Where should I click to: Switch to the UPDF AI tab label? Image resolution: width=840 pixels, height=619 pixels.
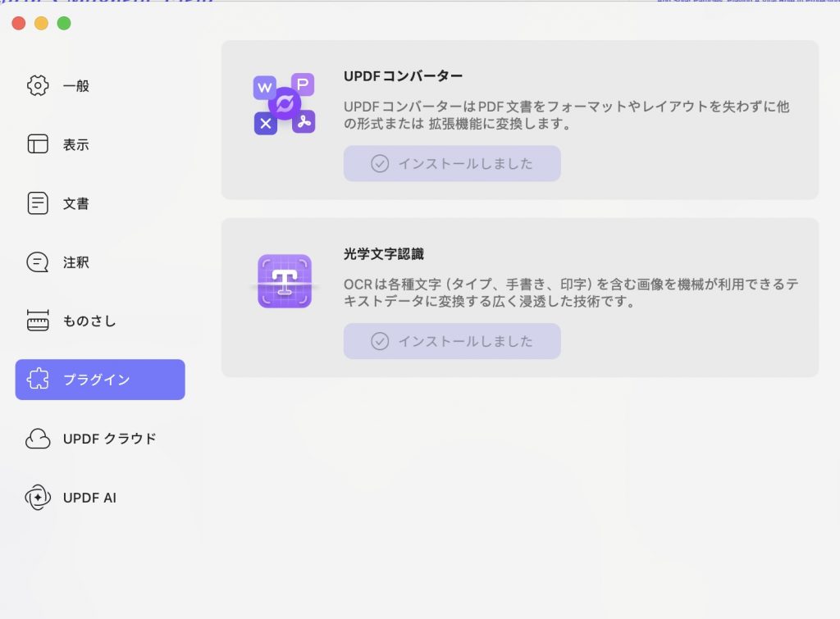89,498
